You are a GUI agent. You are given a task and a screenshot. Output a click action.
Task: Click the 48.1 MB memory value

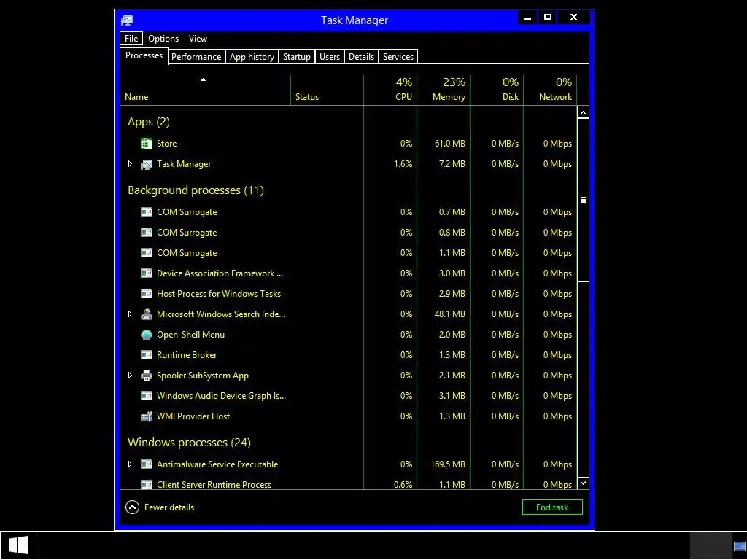coord(450,314)
